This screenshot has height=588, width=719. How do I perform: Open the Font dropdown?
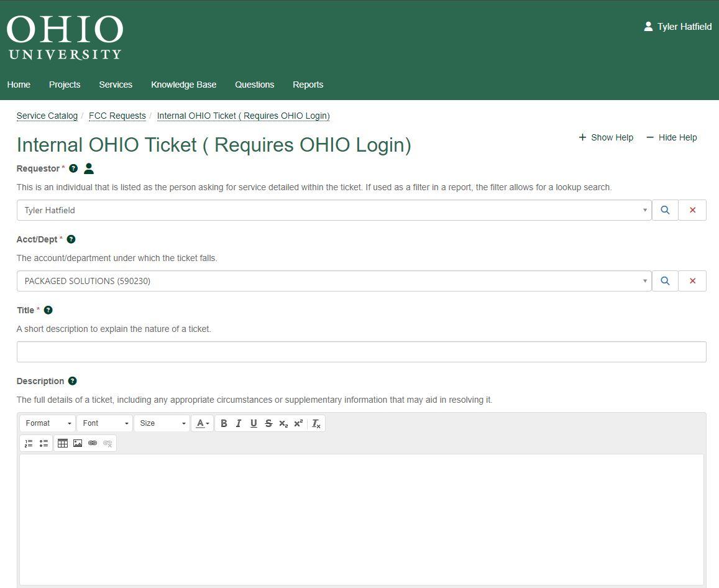(x=104, y=423)
